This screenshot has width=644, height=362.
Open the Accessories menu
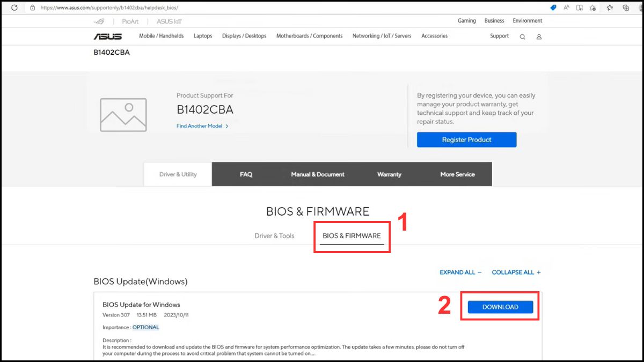[434, 36]
